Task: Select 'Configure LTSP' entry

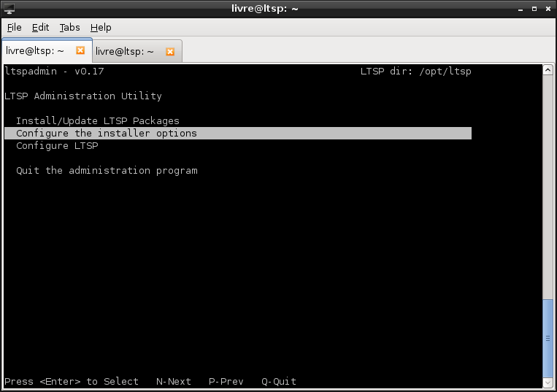Action: (57, 145)
